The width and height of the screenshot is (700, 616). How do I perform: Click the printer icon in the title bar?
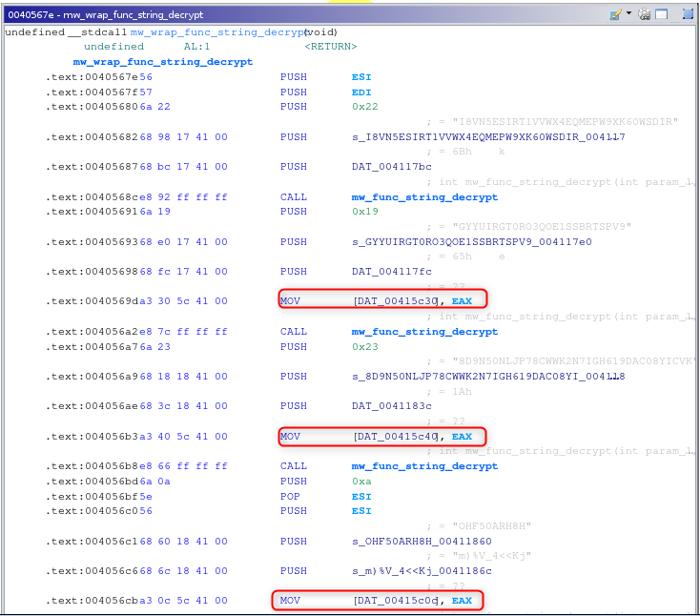pyautogui.click(x=646, y=14)
